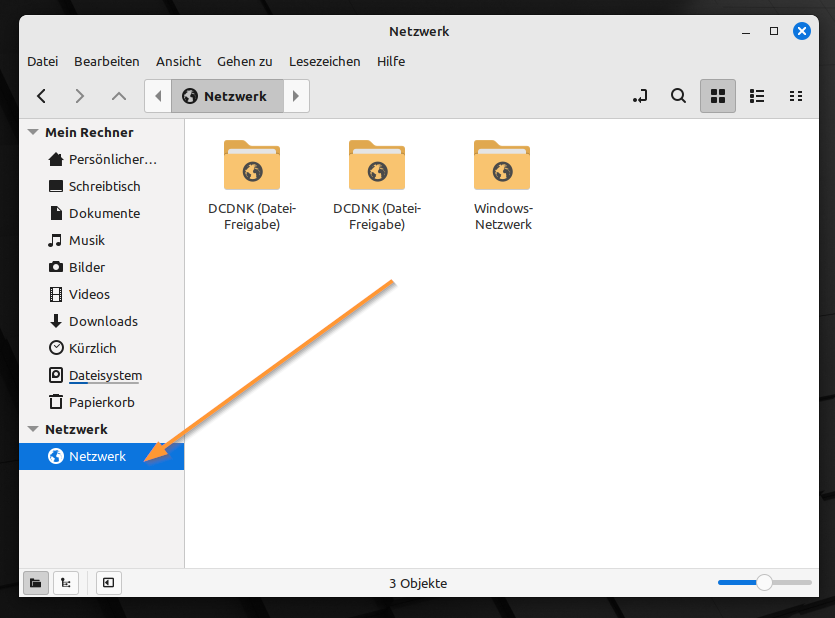Select the highlighted Netzwerk sidebar entry
This screenshot has width=835, height=618.
coord(102,456)
